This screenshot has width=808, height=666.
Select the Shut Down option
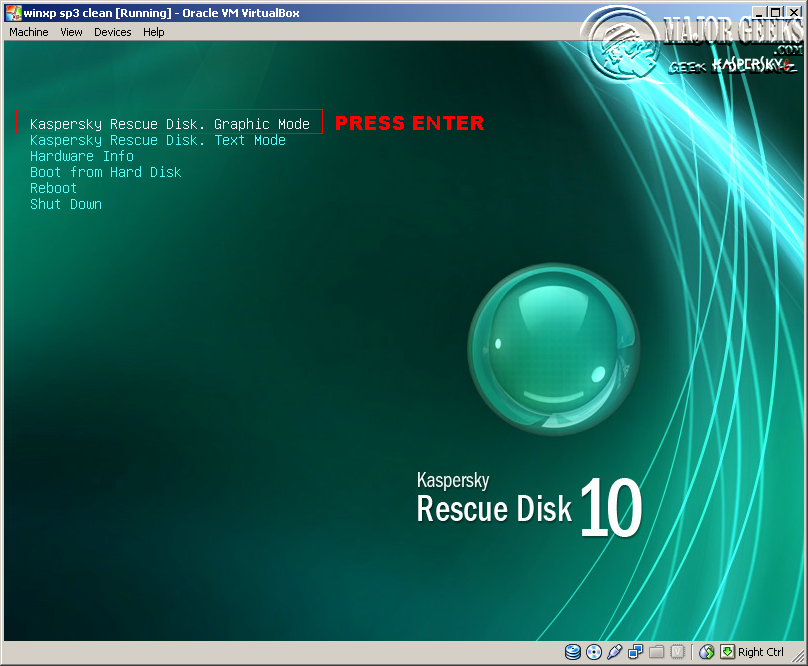click(x=65, y=204)
